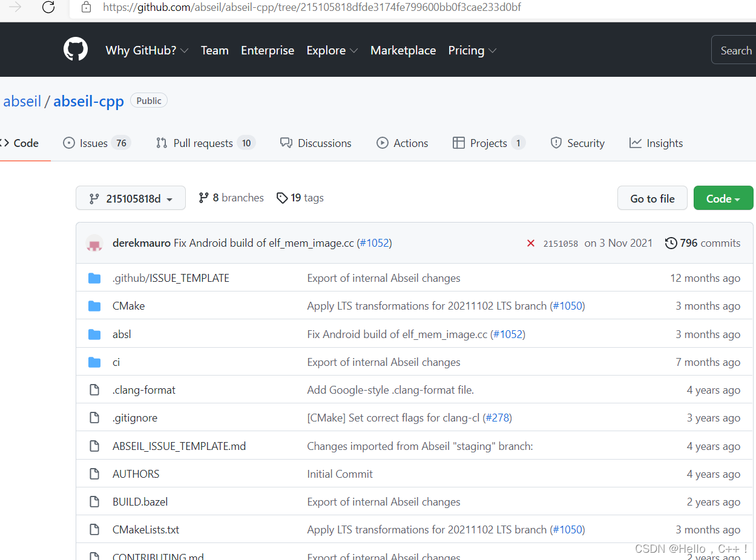Click derekmauro's avatar
Image resolution: width=756 pixels, height=560 pixels.
click(x=94, y=243)
